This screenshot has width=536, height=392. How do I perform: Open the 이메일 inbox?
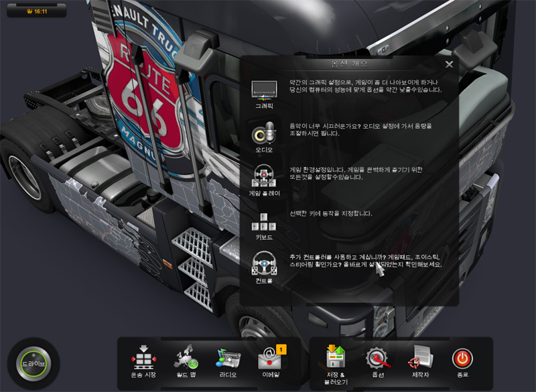pyautogui.click(x=271, y=361)
